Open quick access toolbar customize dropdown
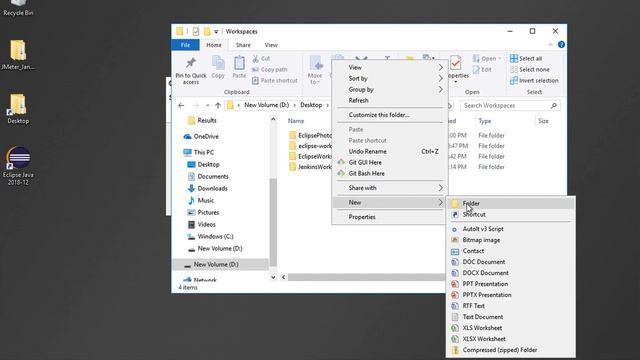 click(x=216, y=32)
